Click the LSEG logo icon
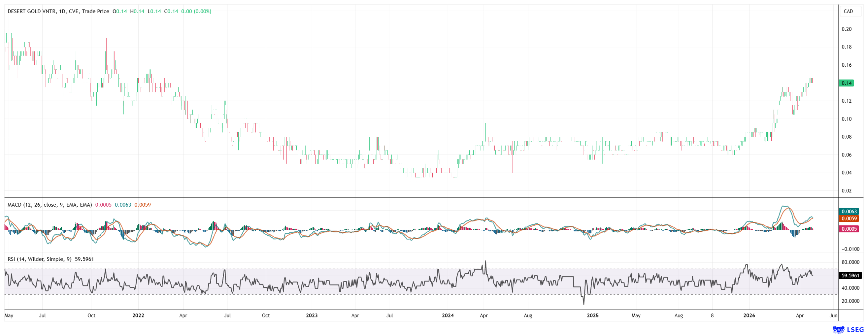The width and height of the screenshot is (868, 334). click(839, 329)
